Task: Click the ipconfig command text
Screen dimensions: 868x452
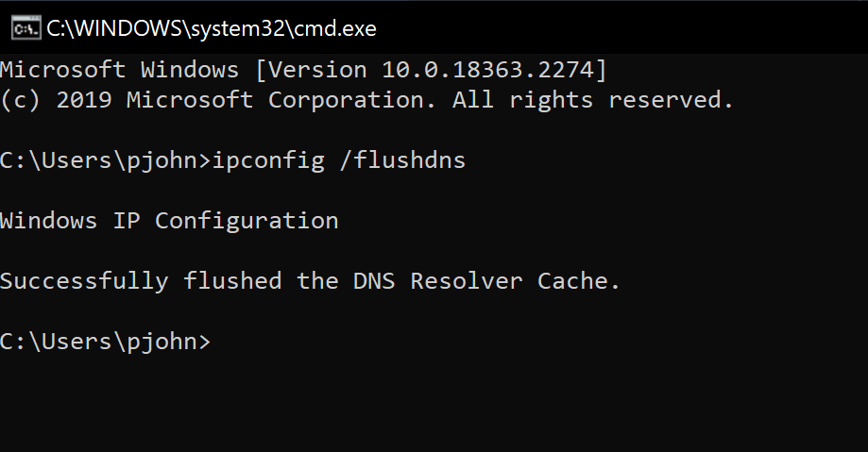Action: [x=268, y=161]
